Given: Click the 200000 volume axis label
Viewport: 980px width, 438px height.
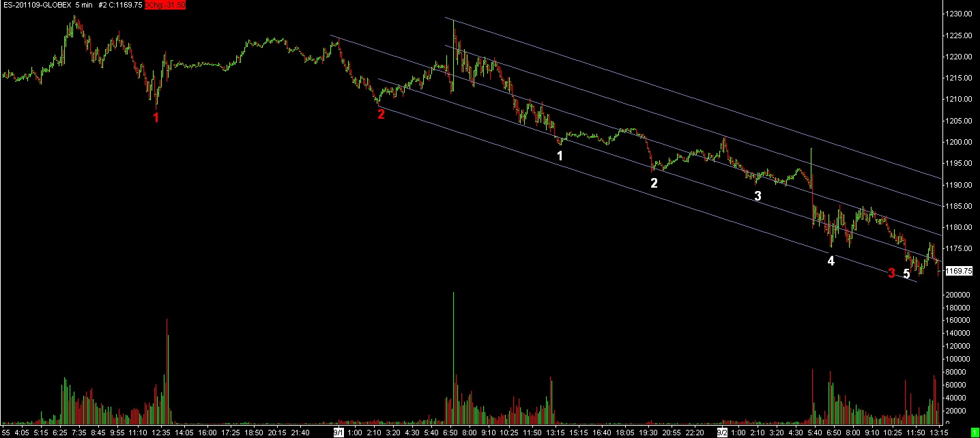Looking at the screenshot, I should pyautogui.click(x=960, y=294).
